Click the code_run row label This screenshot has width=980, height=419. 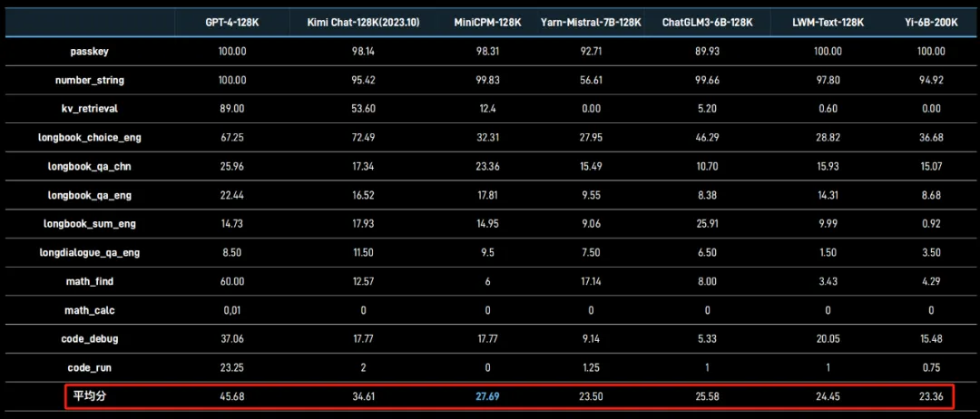(89, 368)
